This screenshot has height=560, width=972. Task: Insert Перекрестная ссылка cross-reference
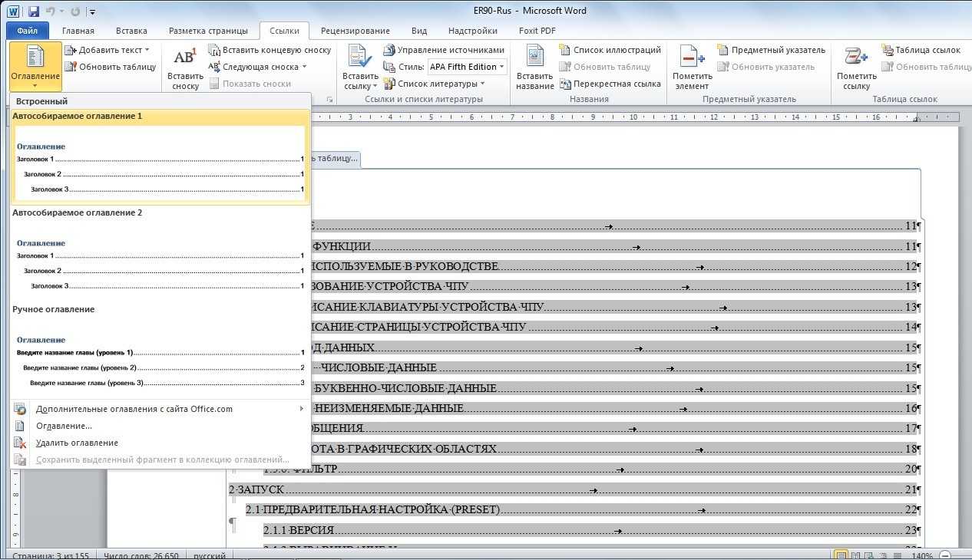coord(610,84)
